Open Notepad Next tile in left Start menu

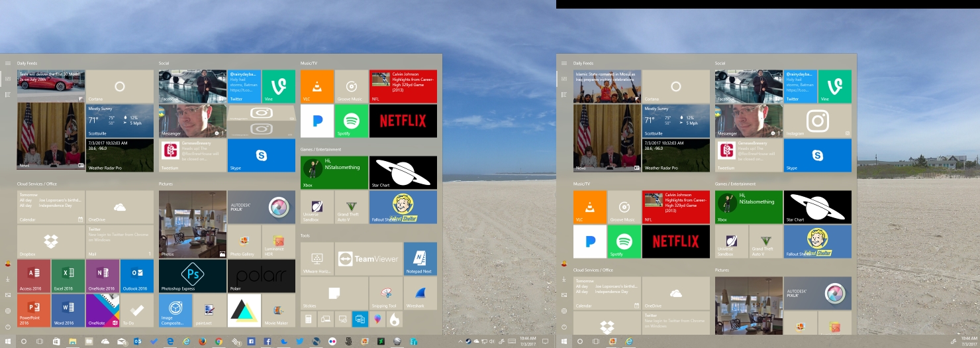(420, 259)
